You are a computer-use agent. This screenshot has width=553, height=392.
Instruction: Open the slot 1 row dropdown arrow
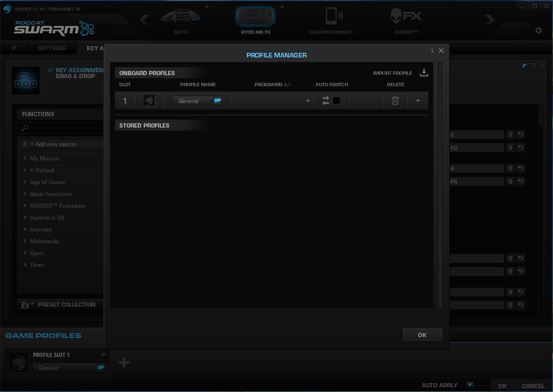pyautogui.click(x=418, y=101)
